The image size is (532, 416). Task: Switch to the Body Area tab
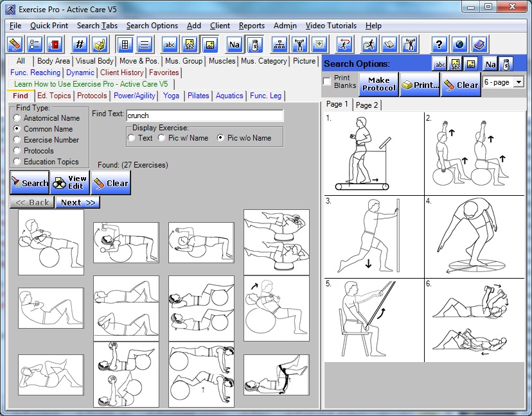click(x=53, y=61)
